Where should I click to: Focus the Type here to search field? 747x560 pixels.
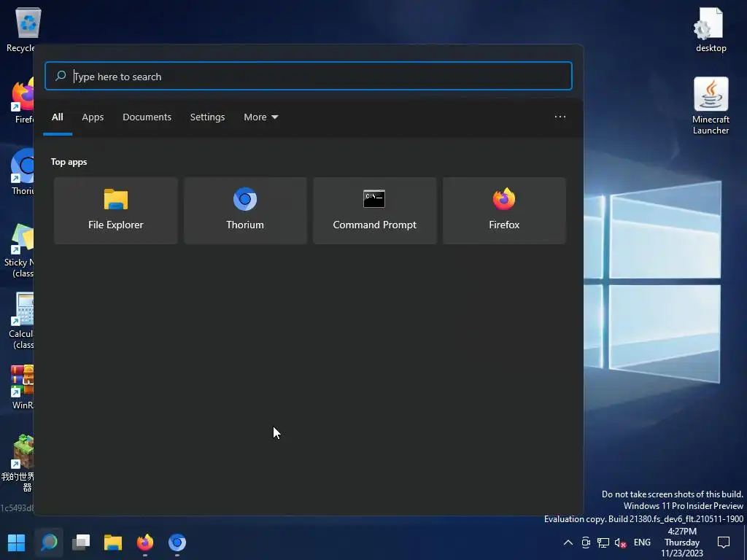coord(309,76)
